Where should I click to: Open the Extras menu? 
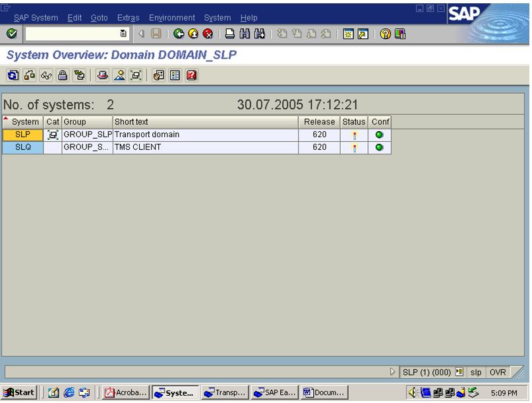point(127,18)
